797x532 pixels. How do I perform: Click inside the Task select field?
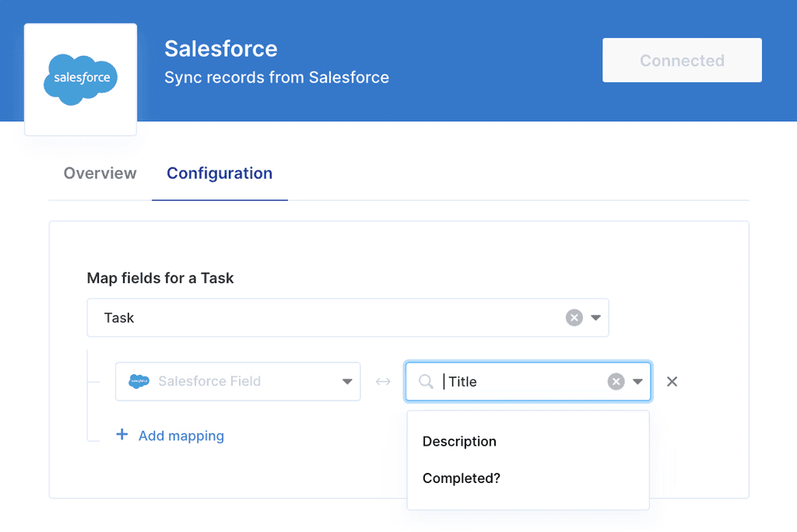tap(348, 317)
